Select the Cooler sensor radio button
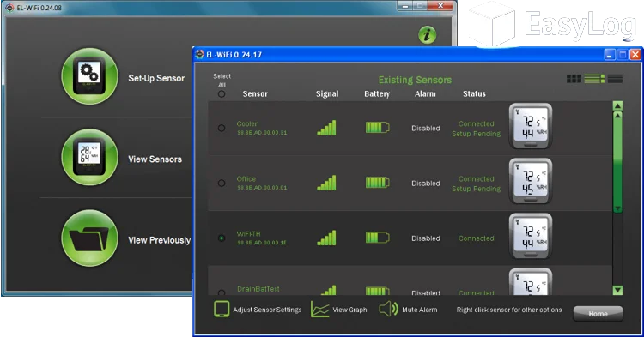 coord(222,128)
